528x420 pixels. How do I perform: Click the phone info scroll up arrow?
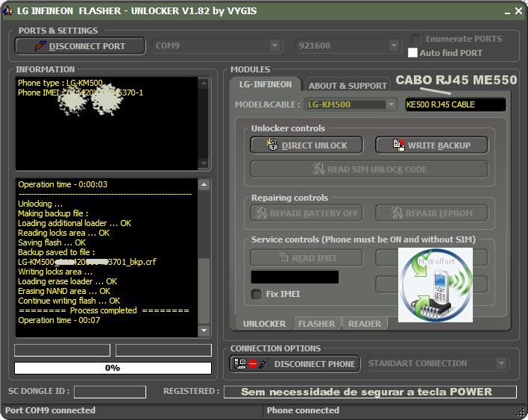pyautogui.click(x=204, y=83)
